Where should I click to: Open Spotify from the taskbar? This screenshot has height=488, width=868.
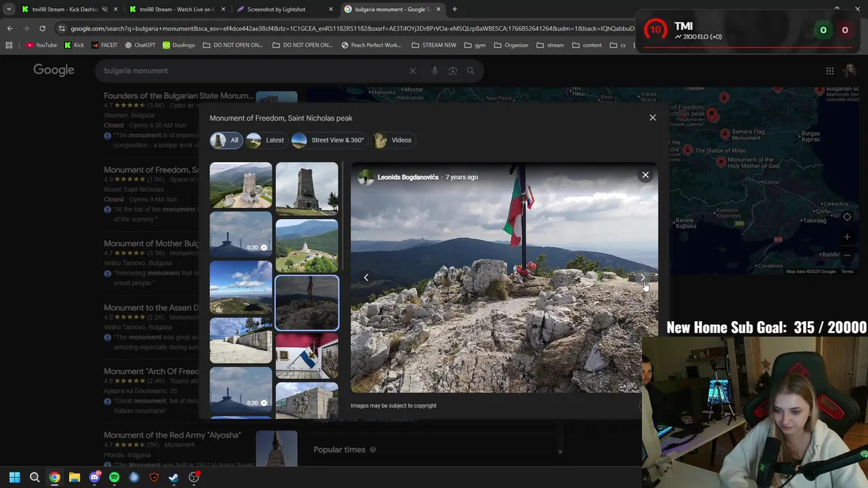(x=114, y=477)
